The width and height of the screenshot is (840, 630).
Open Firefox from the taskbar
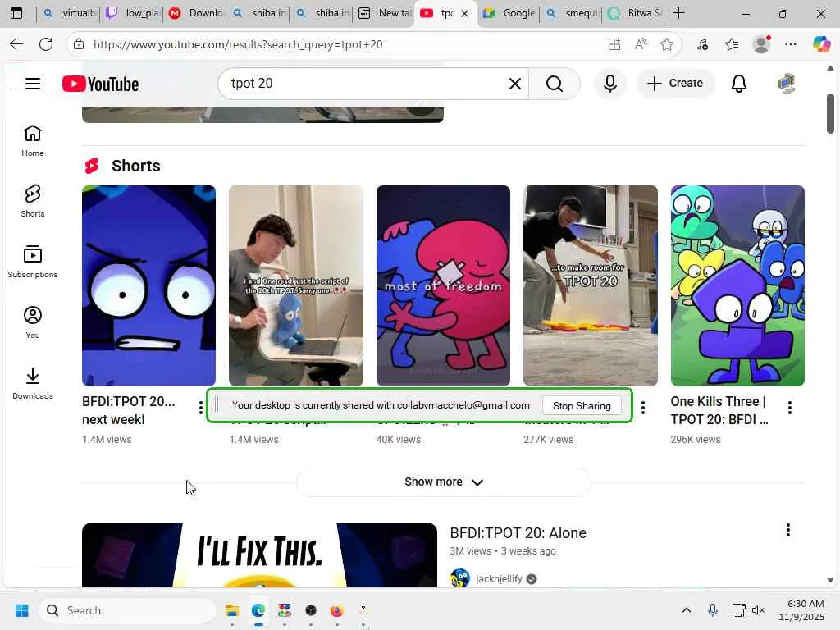[x=336, y=610]
